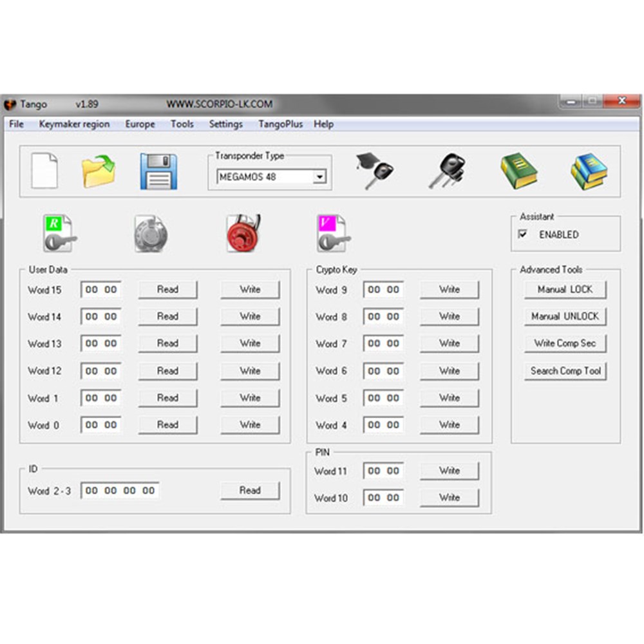The width and height of the screenshot is (644, 644).
Task: Click the key with graduation cap icon
Action: 375,171
